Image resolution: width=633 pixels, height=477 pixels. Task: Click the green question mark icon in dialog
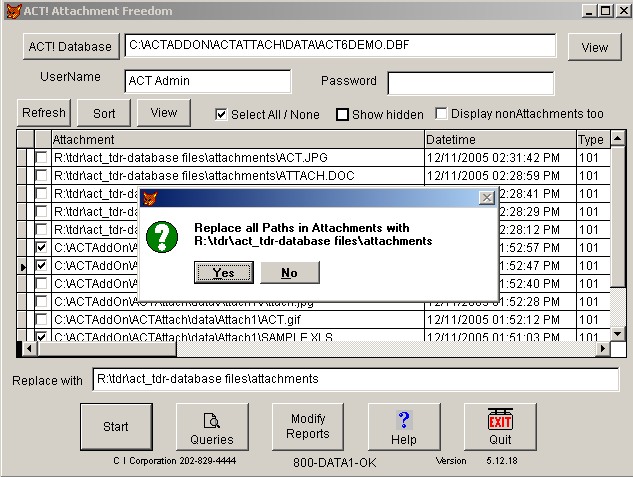click(x=162, y=237)
